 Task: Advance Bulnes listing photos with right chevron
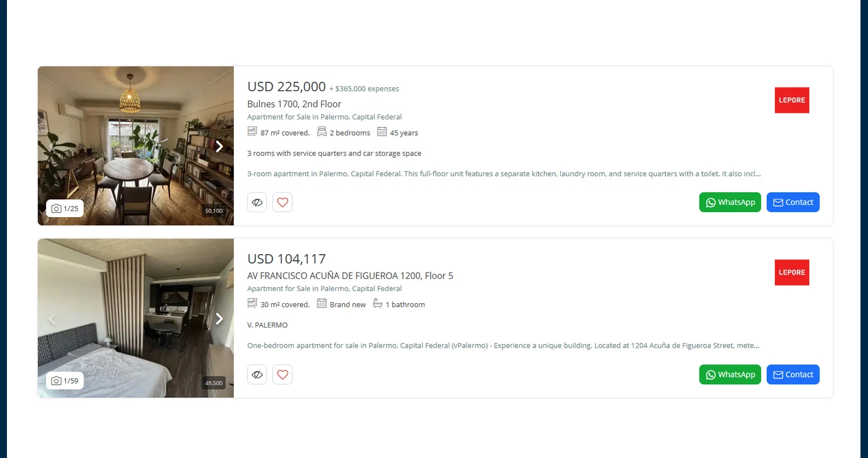click(219, 146)
